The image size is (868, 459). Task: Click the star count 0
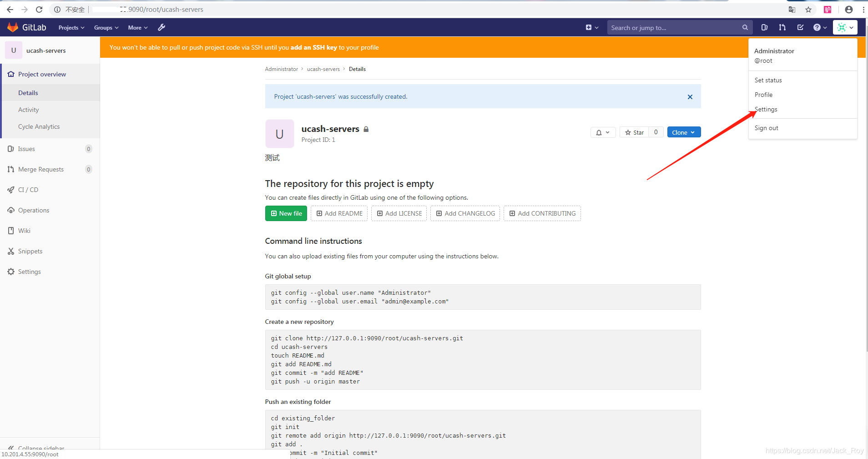point(656,132)
